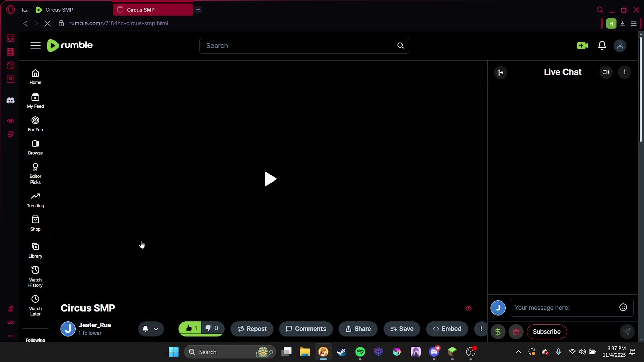The height and width of the screenshot is (362, 644).
Task: Open Discord in the Opera sidebar
Action: tap(10, 100)
